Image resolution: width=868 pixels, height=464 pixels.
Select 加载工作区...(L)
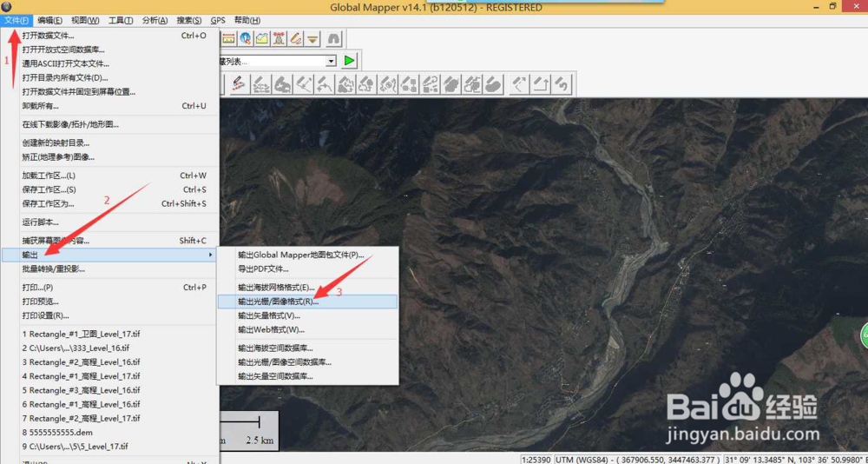tap(109, 176)
